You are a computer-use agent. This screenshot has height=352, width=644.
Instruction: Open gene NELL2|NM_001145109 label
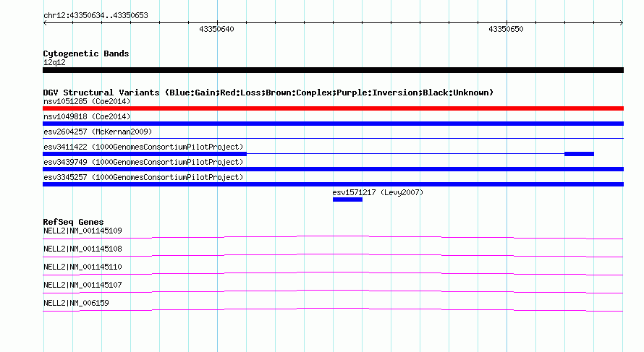(82, 231)
